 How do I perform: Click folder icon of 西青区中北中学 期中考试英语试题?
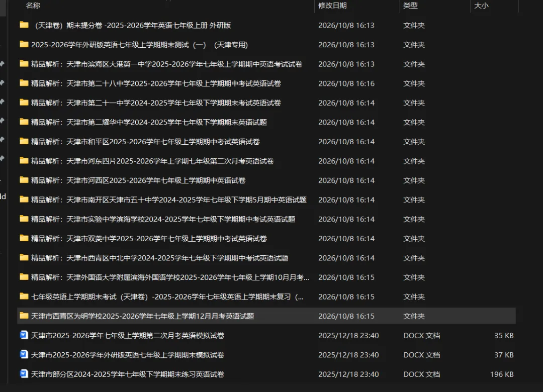click(x=24, y=257)
